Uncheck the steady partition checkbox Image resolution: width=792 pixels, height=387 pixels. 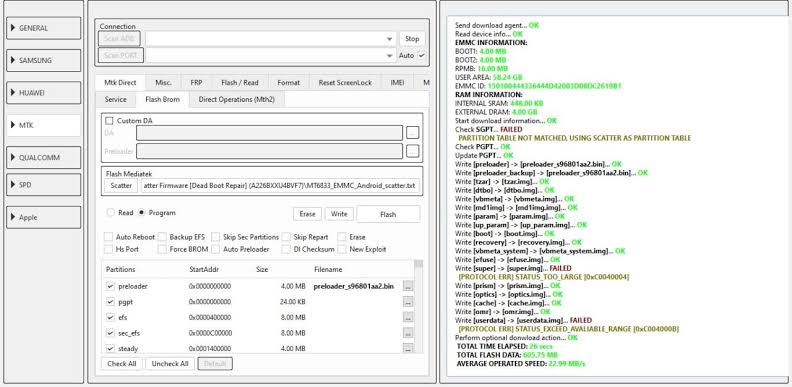point(110,349)
